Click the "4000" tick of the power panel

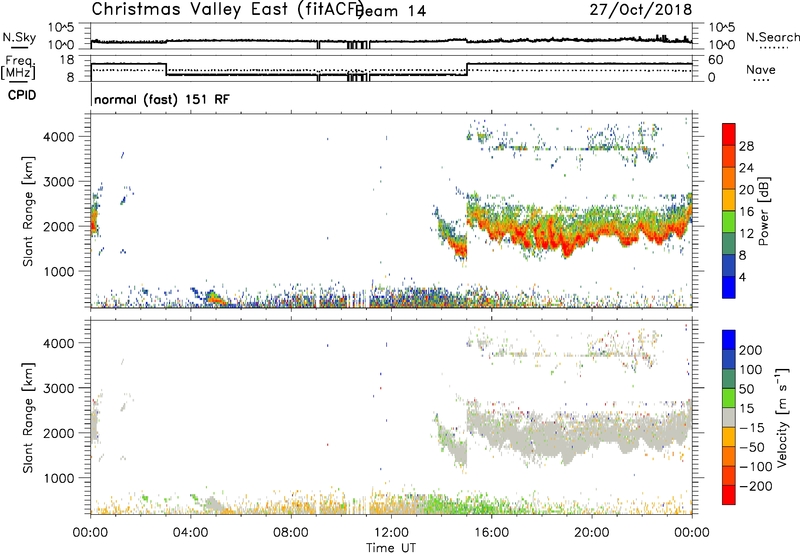click(58, 137)
